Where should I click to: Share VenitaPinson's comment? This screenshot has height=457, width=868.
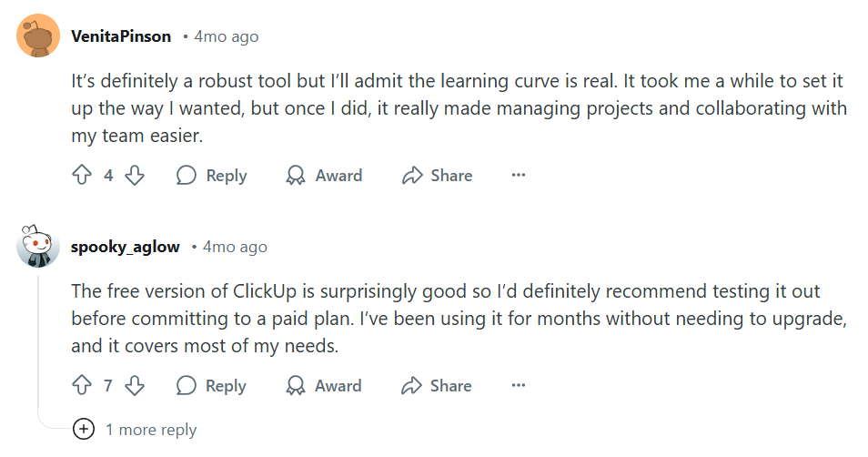pyautogui.click(x=437, y=176)
